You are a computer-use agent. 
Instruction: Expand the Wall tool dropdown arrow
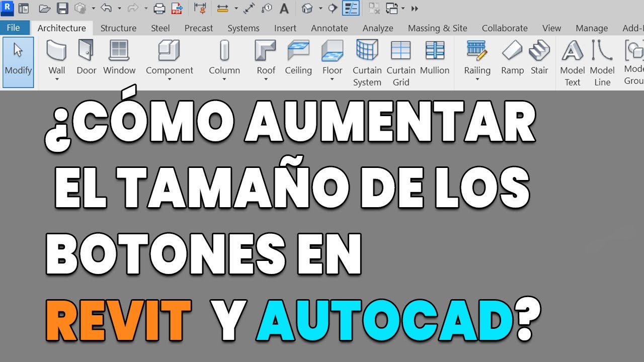click(57, 79)
